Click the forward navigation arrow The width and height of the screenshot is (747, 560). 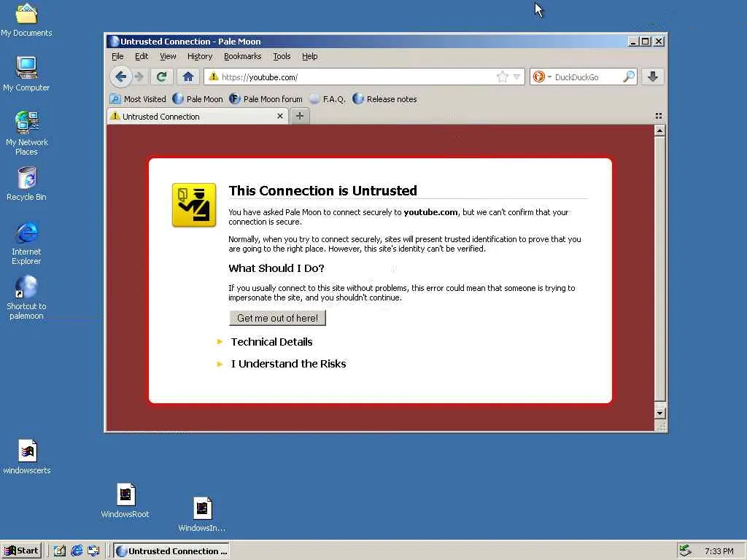[139, 77]
